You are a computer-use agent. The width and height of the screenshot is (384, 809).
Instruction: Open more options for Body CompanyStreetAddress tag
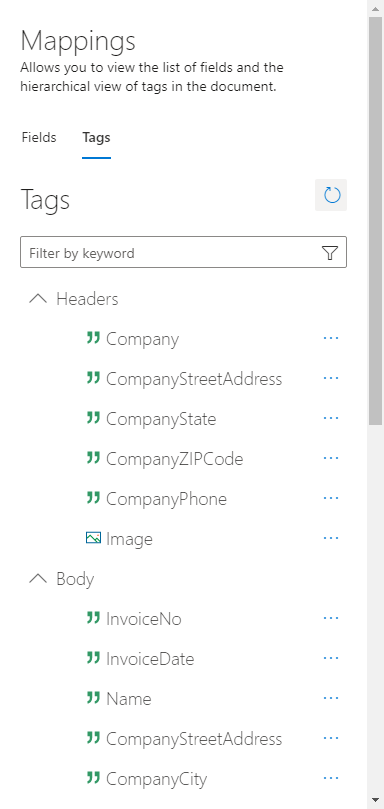point(331,738)
